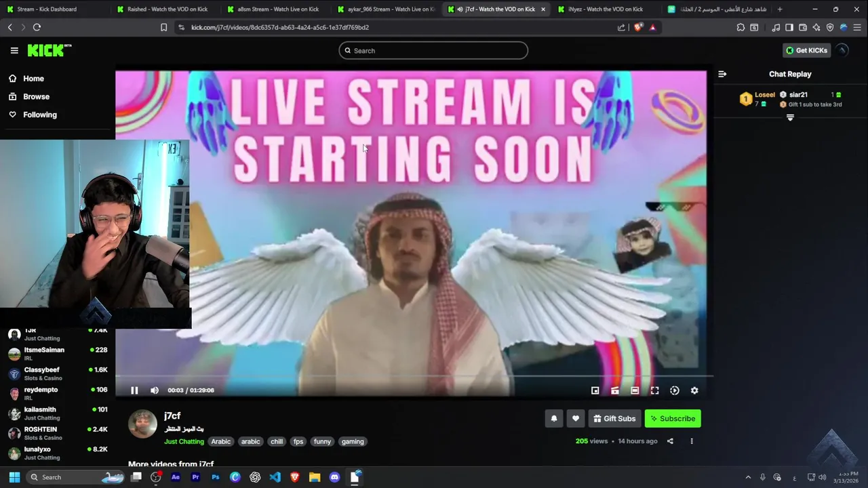Viewport: 868px width, 488px height.
Task: Focus the Kick search field
Action: click(x=433, y=50)
